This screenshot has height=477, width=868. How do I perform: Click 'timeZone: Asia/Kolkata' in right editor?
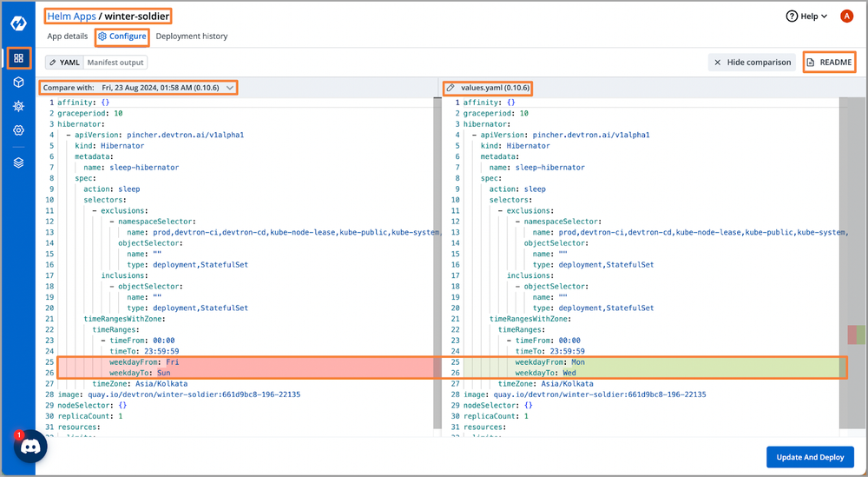(x=545, y=383)
